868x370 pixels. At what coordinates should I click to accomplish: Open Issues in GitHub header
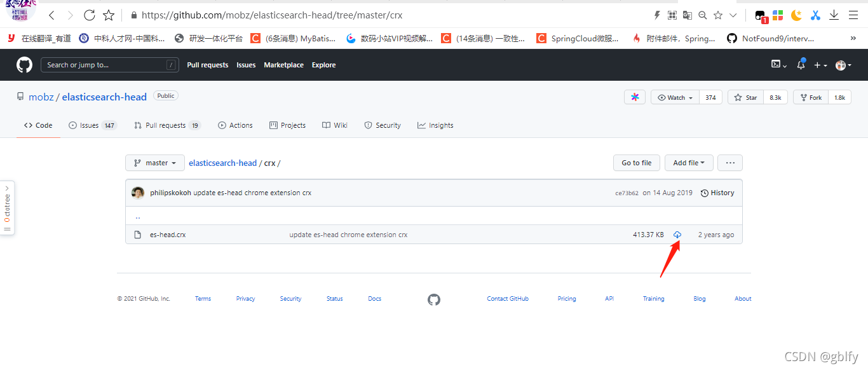click(246, 65)
